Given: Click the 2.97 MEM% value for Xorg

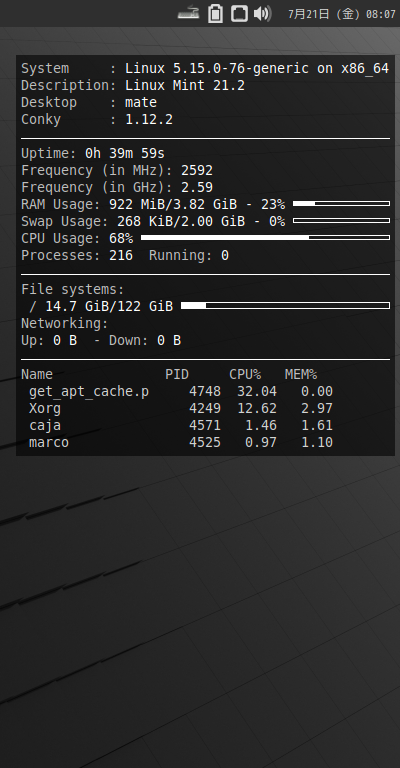Looking at the screenshot, I should [x=317, y=408].
